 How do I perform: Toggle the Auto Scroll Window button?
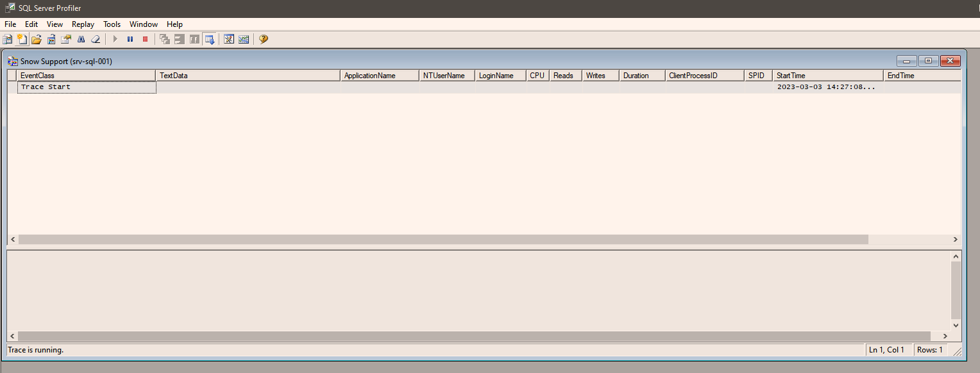click(209, 39)
